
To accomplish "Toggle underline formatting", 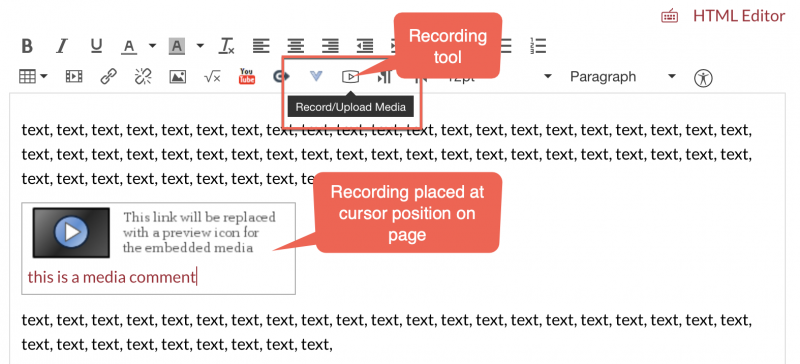I will tap(96, 46).
